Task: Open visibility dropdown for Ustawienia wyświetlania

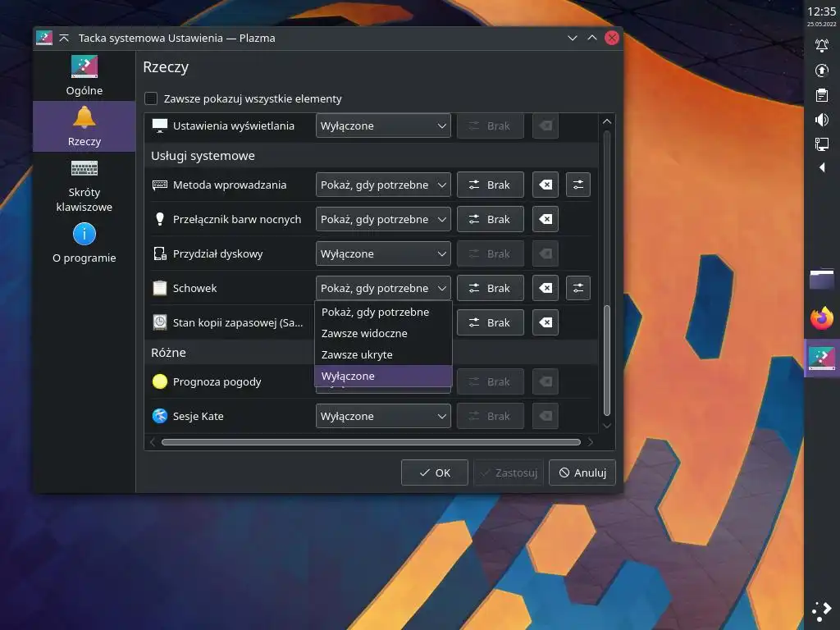Action: [x=383, y=126]
